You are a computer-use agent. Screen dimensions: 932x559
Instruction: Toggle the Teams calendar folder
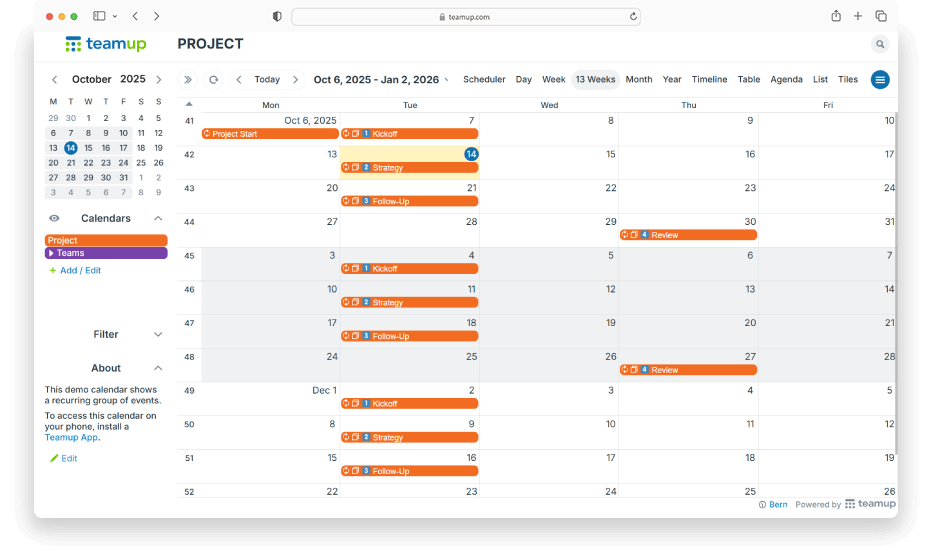(x=106, y=253)
